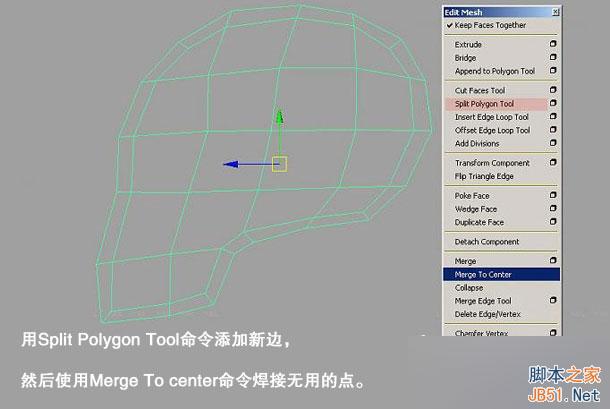Open Chamfer Vertex options box

(x=553, y=333)
